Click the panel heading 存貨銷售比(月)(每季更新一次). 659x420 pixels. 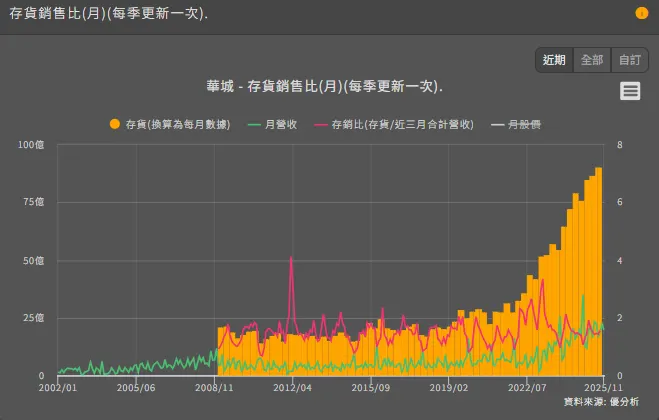click(x=108, y=13)
